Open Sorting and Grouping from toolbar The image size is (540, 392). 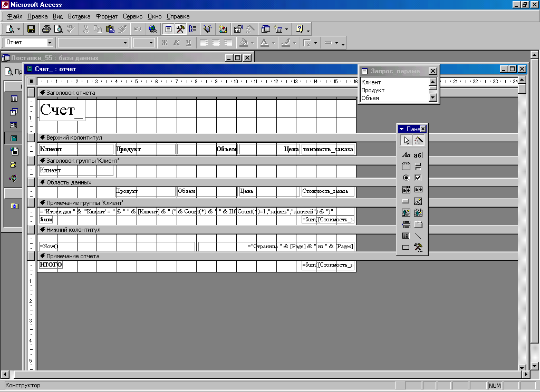point(192,30)
